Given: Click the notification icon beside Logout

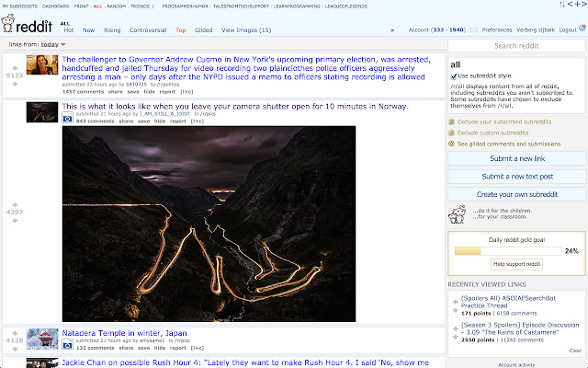Looking at the screenshot, I should pyautogui.click(x=582, y=28).
